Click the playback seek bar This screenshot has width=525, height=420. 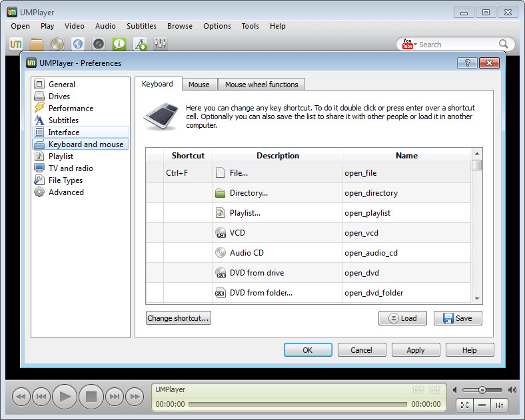298,404
